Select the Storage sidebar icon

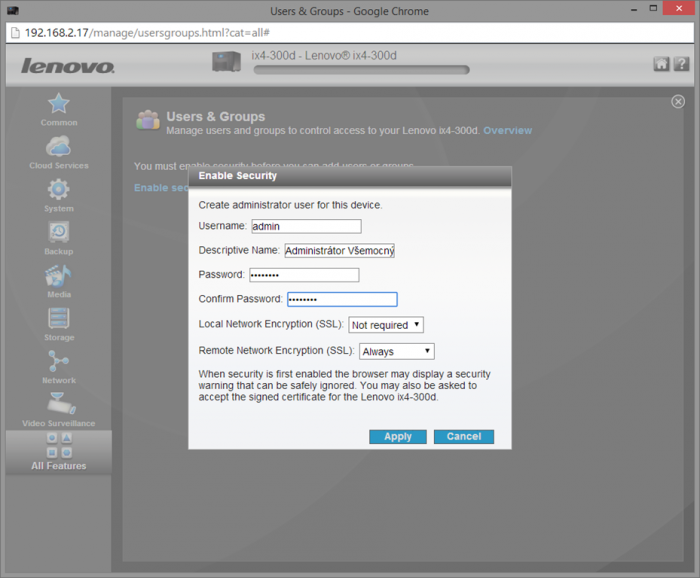point(58,319)
